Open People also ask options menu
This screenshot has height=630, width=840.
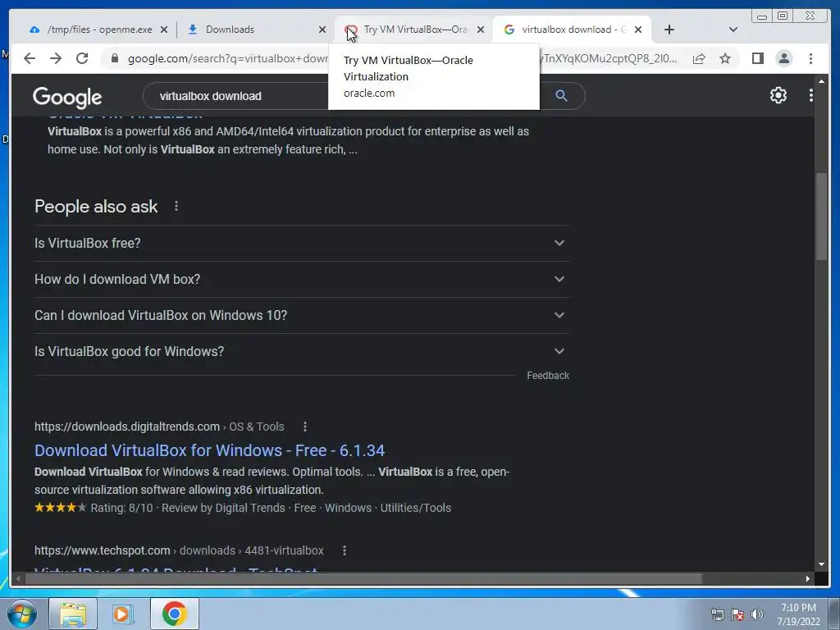click(x=176, y=206)
